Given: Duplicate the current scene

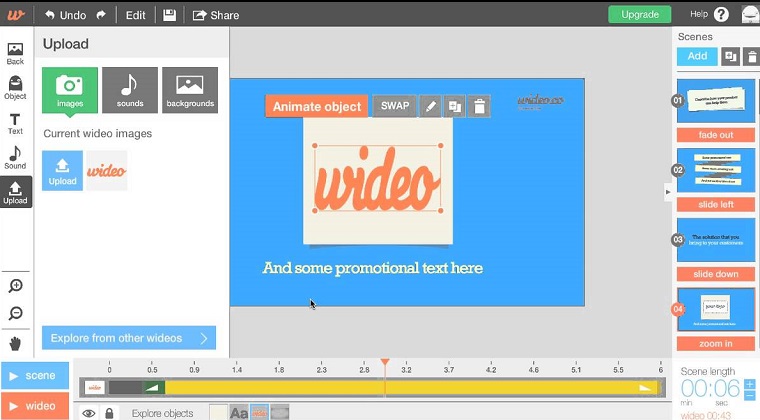Looking at the screenshot, I should click(x=730, y=56).
